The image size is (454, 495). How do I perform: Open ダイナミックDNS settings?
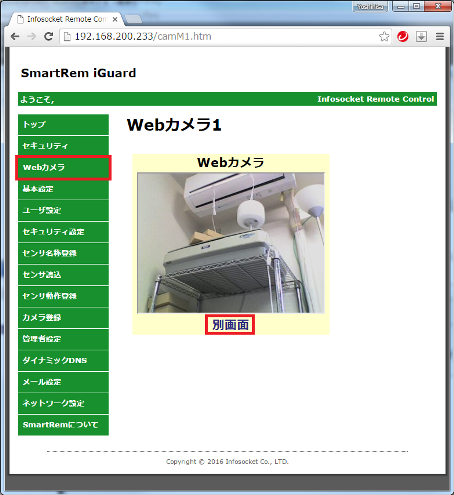coord(63,360)
